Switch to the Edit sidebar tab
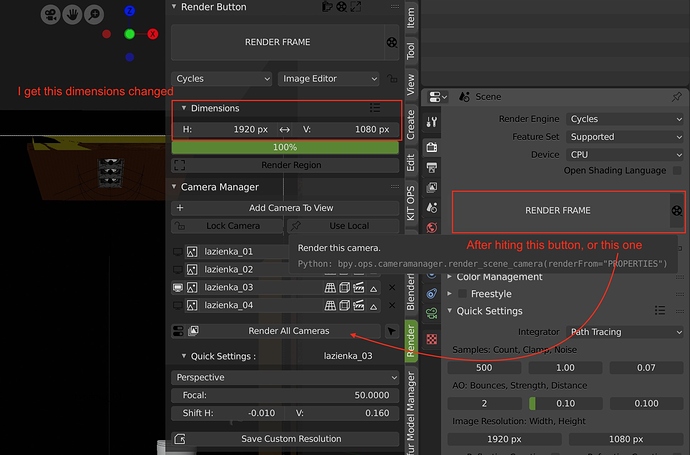Viewport: 690px width, 455px height. tap(411, 162)
